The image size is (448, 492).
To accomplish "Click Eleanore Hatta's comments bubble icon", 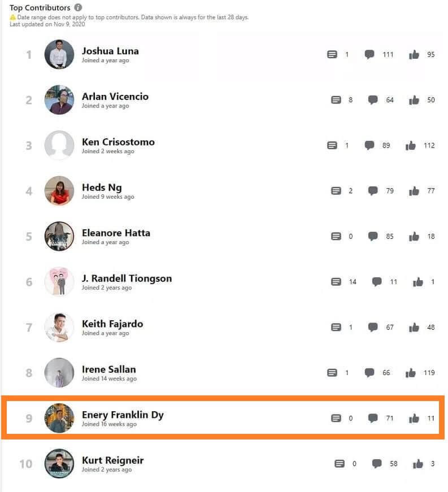I will click(x=373, y=236).
